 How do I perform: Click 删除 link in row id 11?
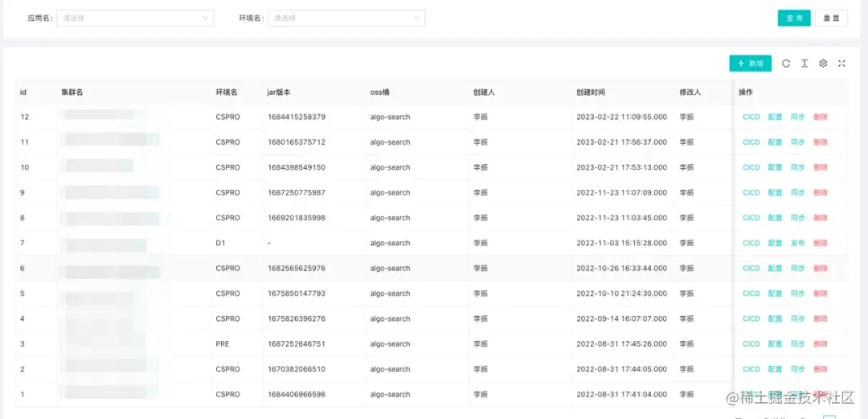click(x=821, y=142)
